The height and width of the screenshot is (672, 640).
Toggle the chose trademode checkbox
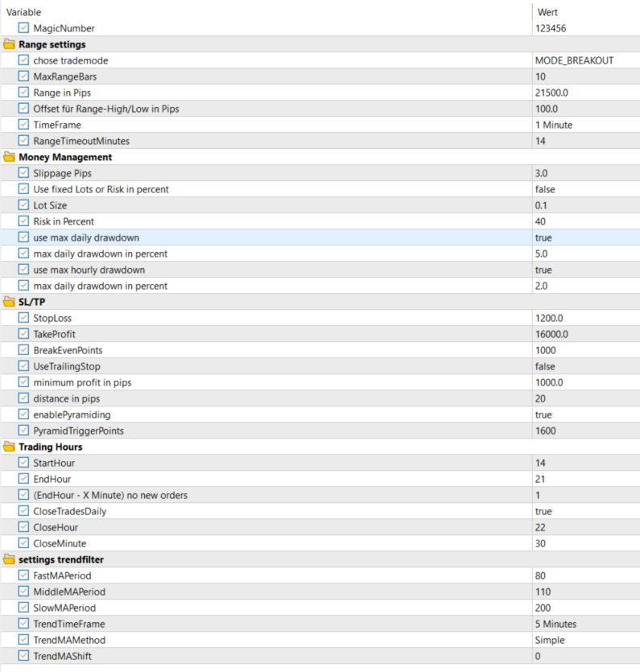pyautogui.click(x=23, y=60)
